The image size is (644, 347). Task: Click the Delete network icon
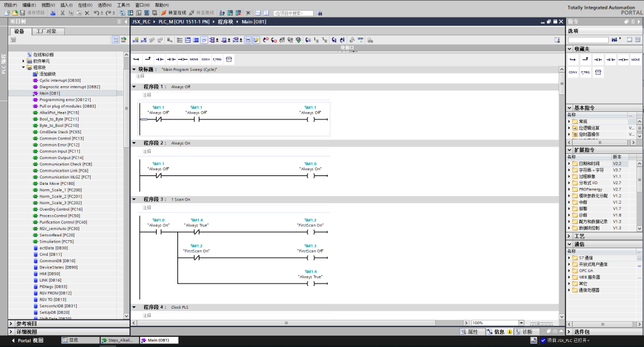tap(144, 40)
